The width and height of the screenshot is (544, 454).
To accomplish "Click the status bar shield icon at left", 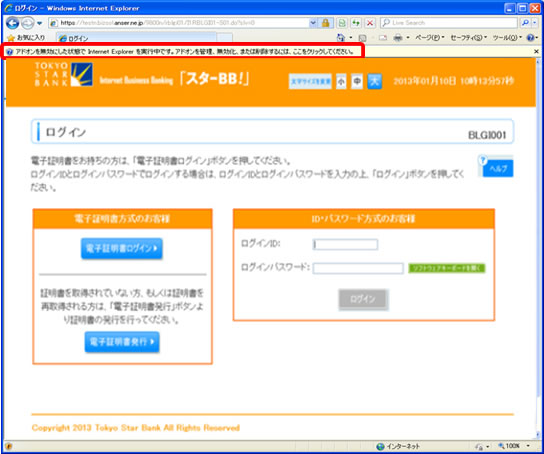I will (9, 446).
